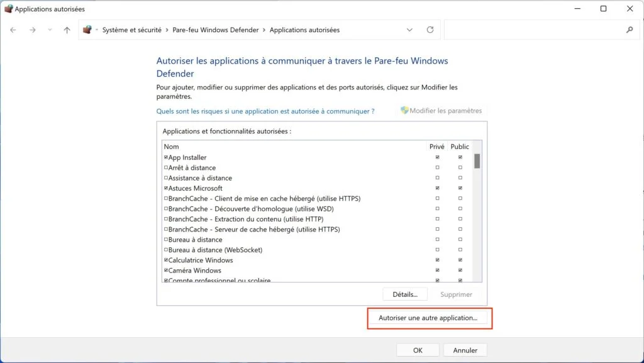Navigate up one level with the up arrow
The height and width of the screenshot is (363, 644).
(66, 30)
